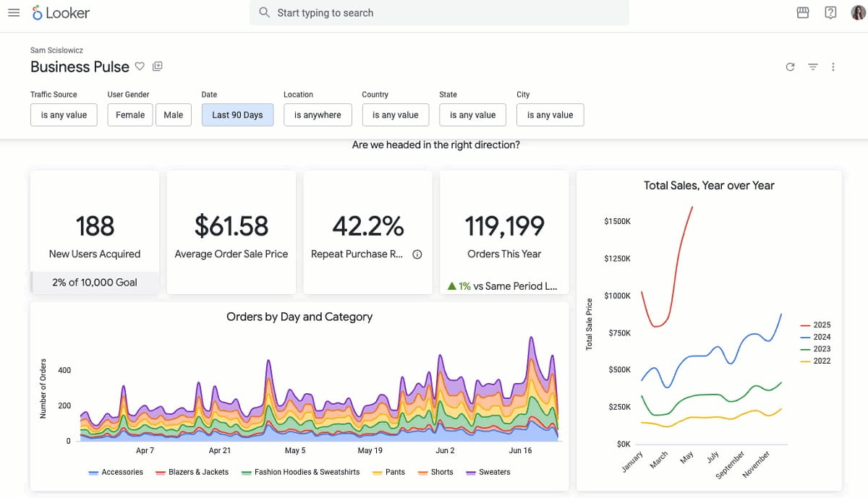
Task: Toggle 2023 series in sales legend
Action: 815,349
